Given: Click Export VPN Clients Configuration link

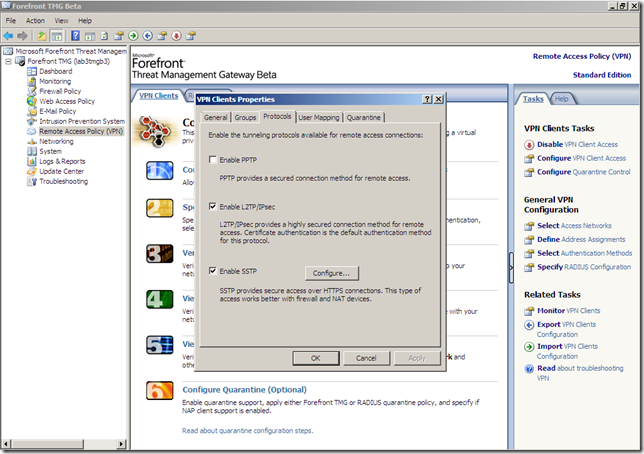Looking at the screenshot, I should [x=566, y=330].
